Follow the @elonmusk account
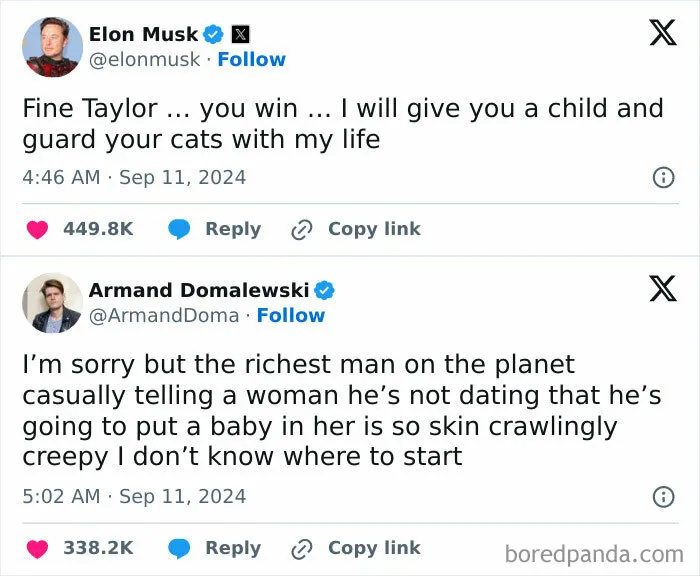 [252, 59]
